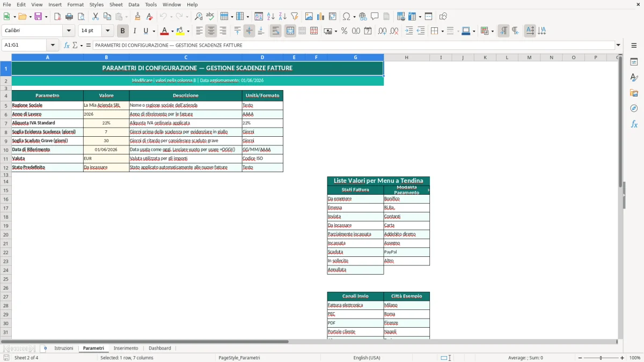This screenshot has width=644, height=362.
Task: Open the Borders dropdown arrow
Action: pos(442,31)
